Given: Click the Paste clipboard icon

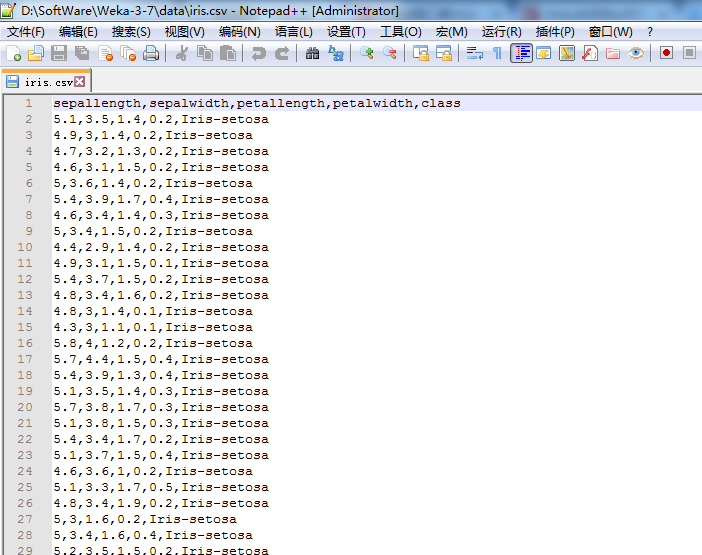Looking at the screenshot, I should click(x=228, y=53).
